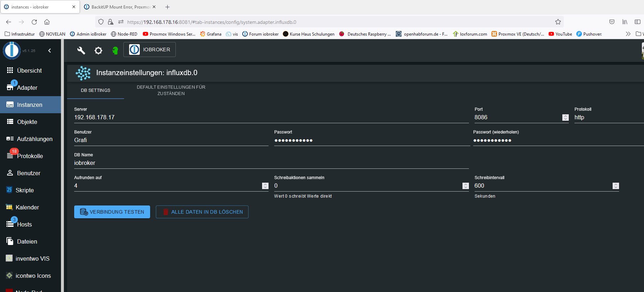Open the Protokoll dropdown showing http
This screenshot has height=292, width=644.
click(609, 118)
